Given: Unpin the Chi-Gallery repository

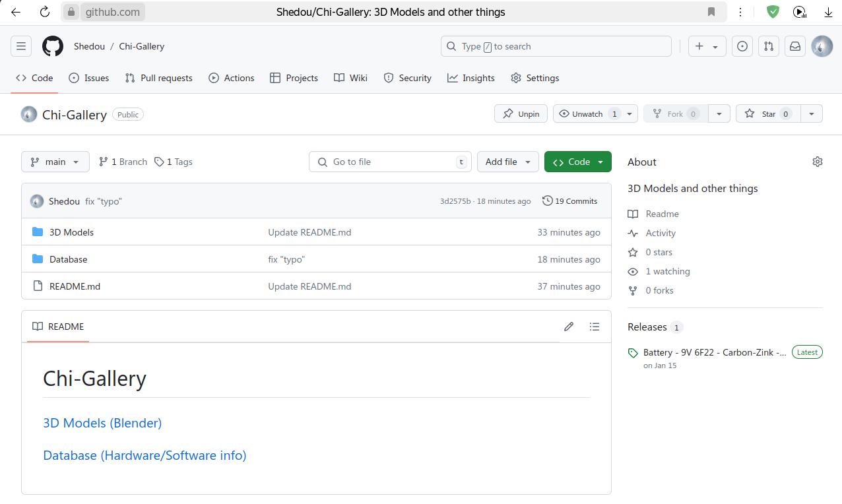Looking at the screenshot, I should click(521, 113).
